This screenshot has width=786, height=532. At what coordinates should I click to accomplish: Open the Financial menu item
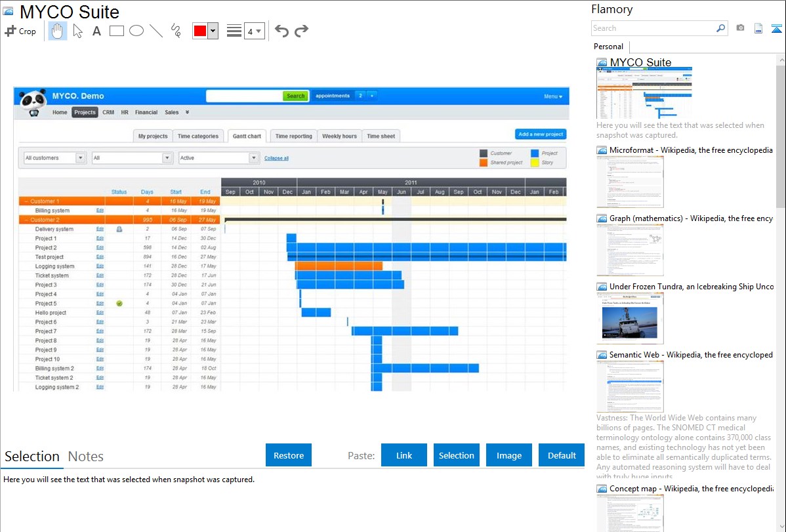click(x=146, y=112)
